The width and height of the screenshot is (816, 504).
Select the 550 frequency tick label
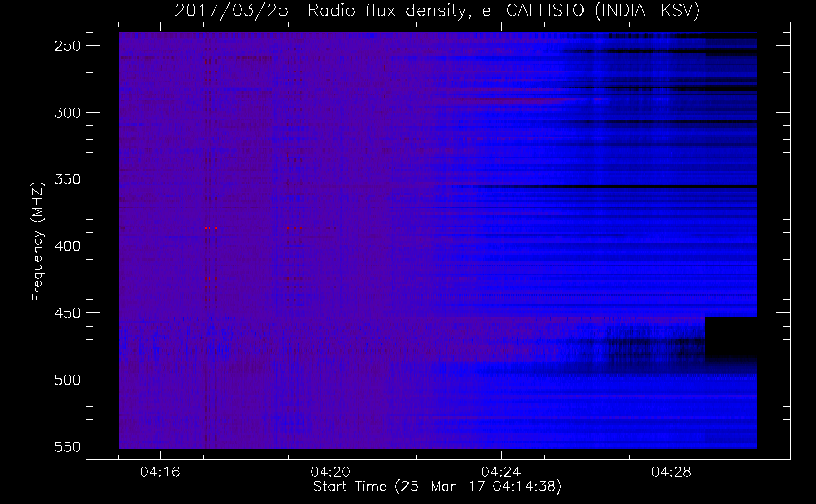pos(68,447)
